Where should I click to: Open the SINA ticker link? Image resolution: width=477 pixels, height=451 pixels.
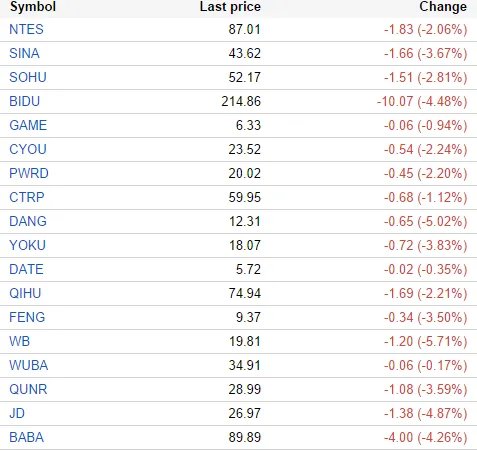(x=24, y=53)
